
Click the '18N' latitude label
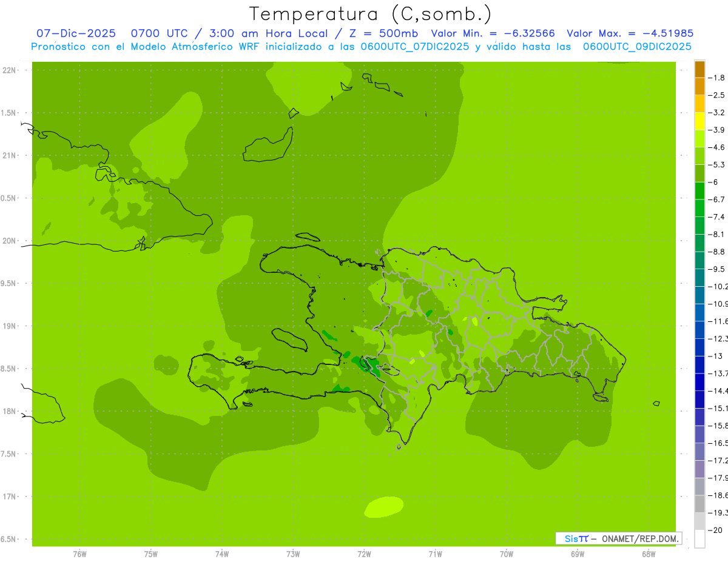[10, 411]
